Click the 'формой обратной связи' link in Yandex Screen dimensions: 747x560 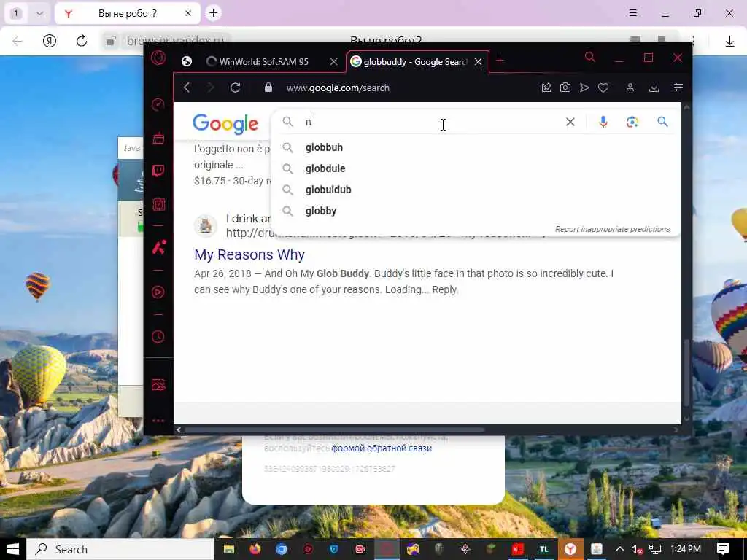382,448
